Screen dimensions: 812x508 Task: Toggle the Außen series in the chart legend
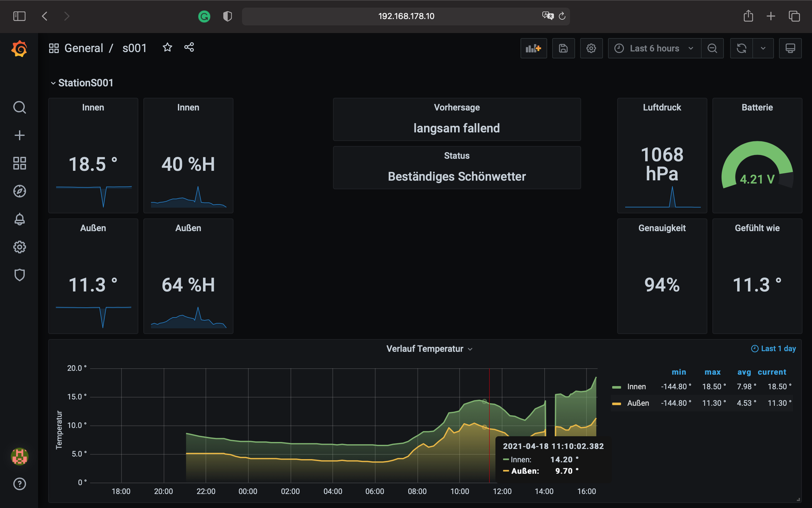tap(638, 403)
